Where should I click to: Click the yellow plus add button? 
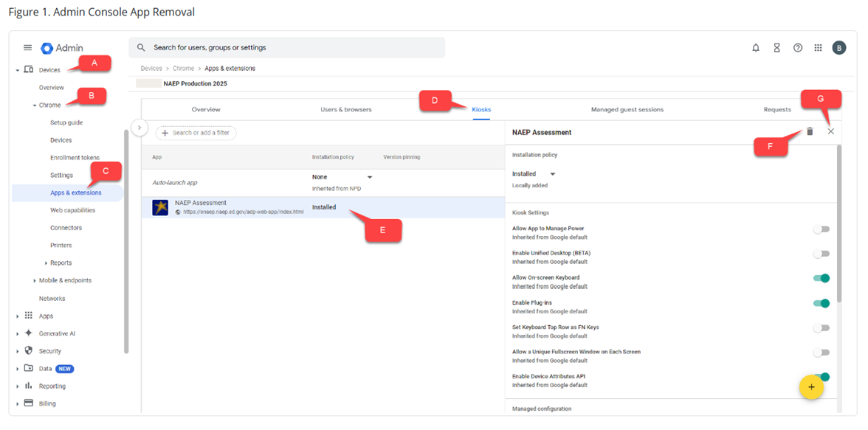(x=811, y=387)
